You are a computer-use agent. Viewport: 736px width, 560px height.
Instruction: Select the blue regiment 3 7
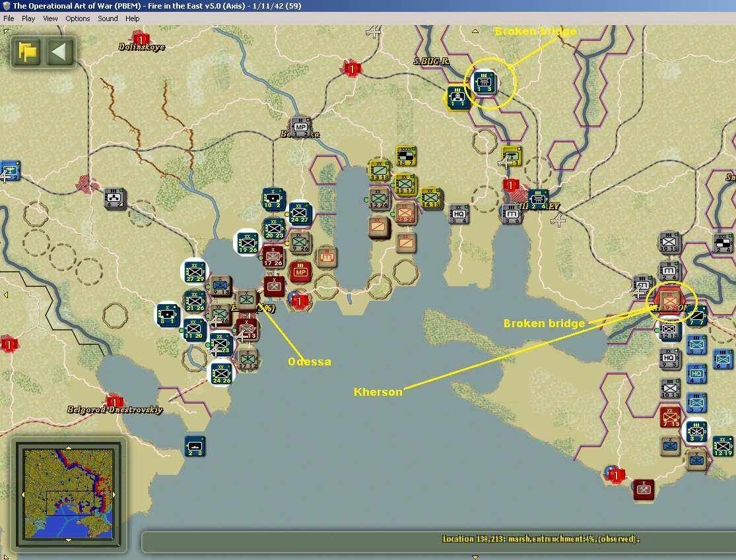(696, 431)
